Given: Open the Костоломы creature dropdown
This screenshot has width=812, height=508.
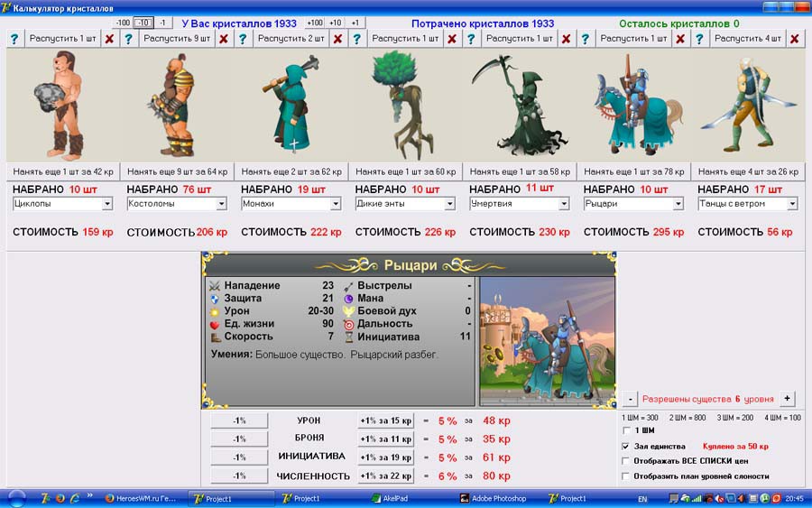Looking at the screenshot, I should [221, 204].
